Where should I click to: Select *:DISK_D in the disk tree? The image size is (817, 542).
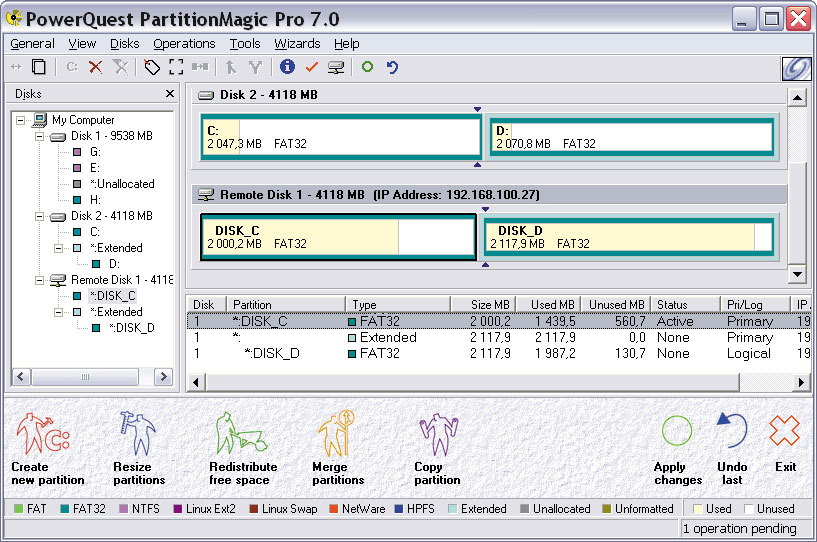tap(131, 328)
